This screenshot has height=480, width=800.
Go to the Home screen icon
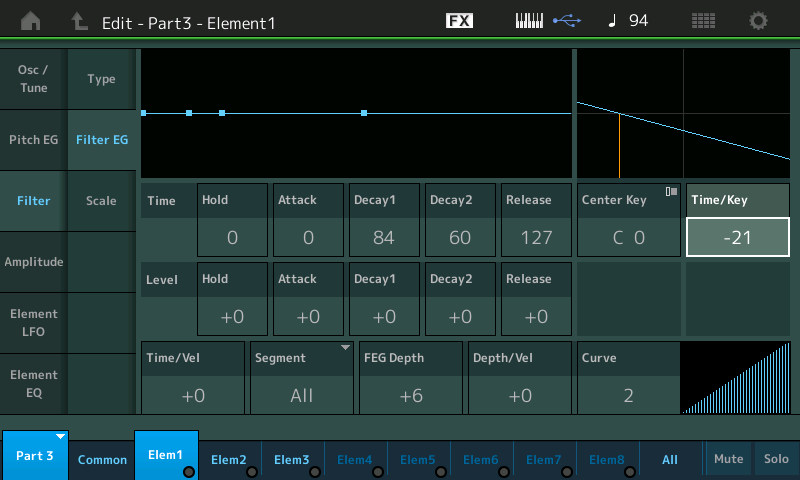pos(31,21)
